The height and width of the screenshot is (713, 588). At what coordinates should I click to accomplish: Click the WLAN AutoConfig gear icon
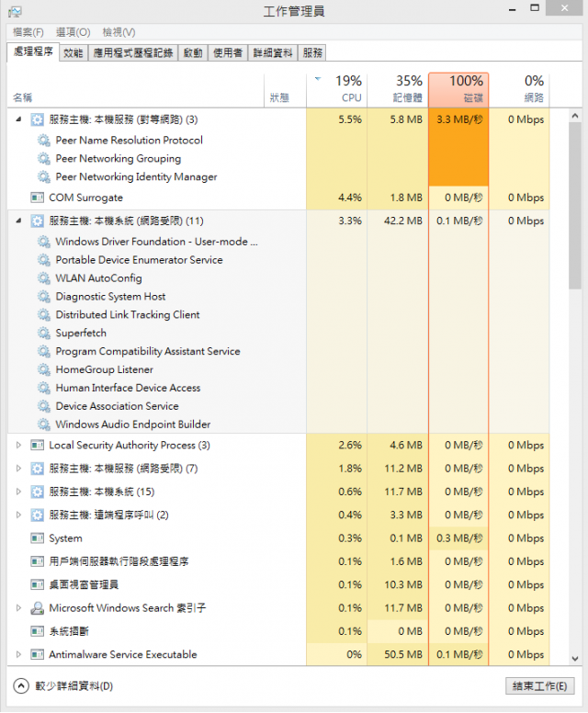pyautogui.click(x=44, y=277)
